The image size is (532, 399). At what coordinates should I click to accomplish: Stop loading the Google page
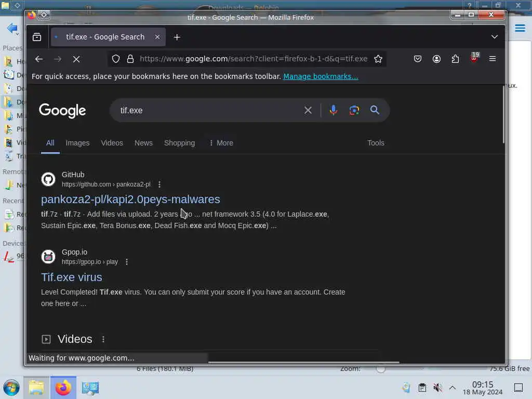point(76,59)
